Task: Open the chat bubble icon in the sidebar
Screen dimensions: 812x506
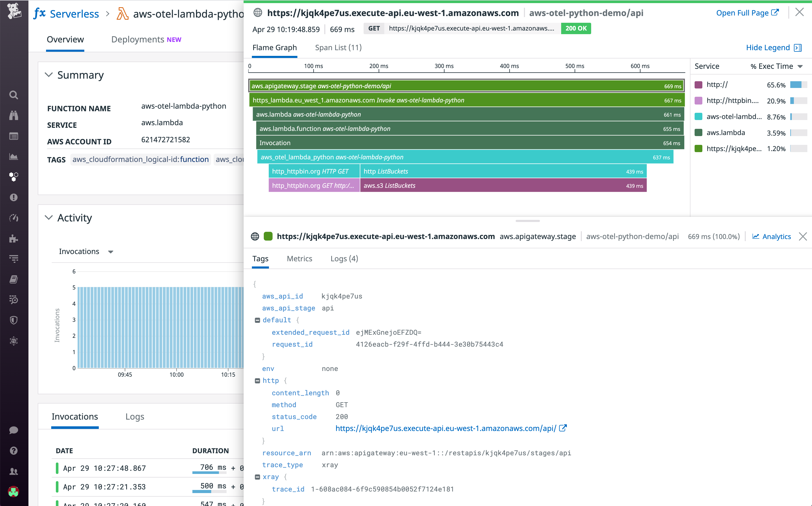Action: coord(14,430)
